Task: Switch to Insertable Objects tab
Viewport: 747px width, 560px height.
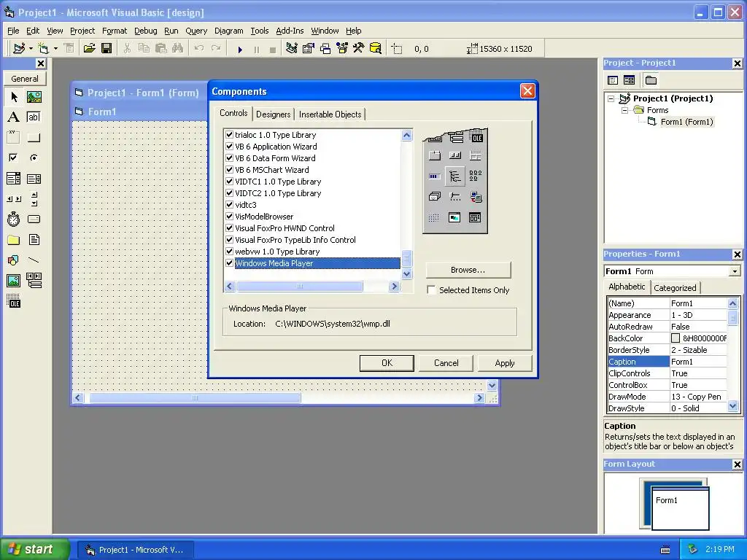Action: (x=330, y=114)
